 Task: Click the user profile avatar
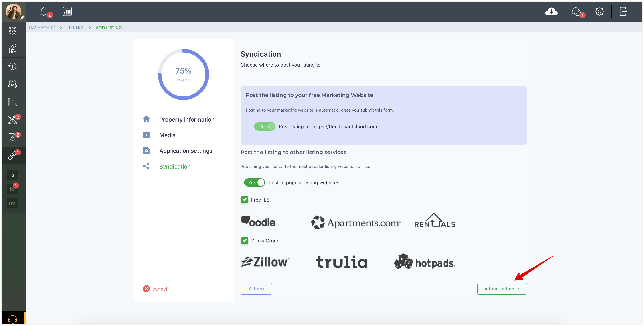[13, 12]
